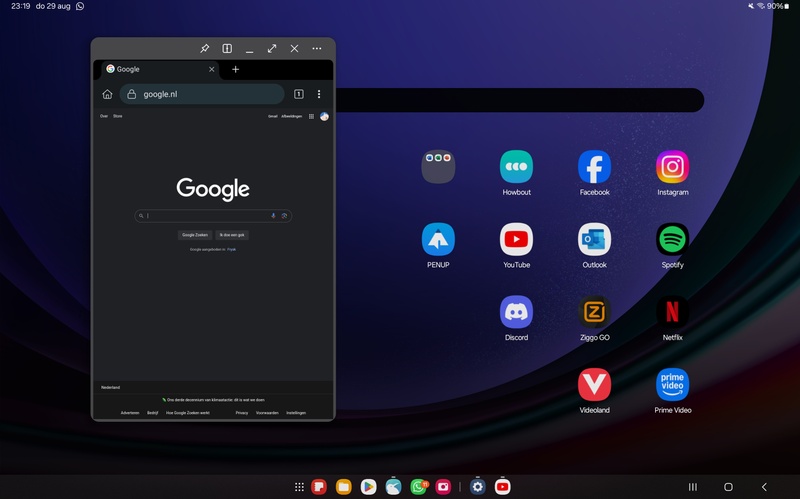The height and width of the screenshot is (499, 800).
Task: Open the Play Store from taskbar
Action: (x=368, y=487)
